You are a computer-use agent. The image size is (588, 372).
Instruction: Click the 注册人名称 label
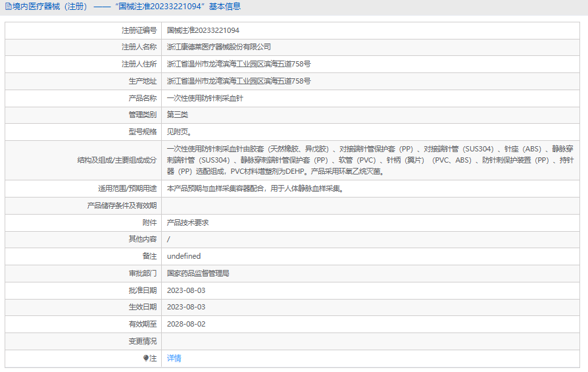click(x=139, y=47)
